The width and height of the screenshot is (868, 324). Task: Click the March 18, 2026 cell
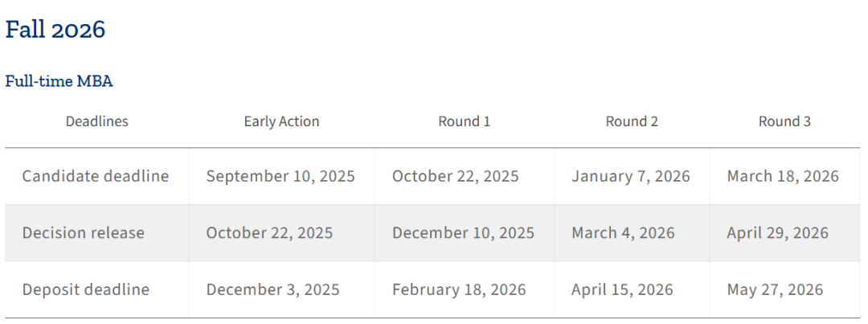coord(783,176)
